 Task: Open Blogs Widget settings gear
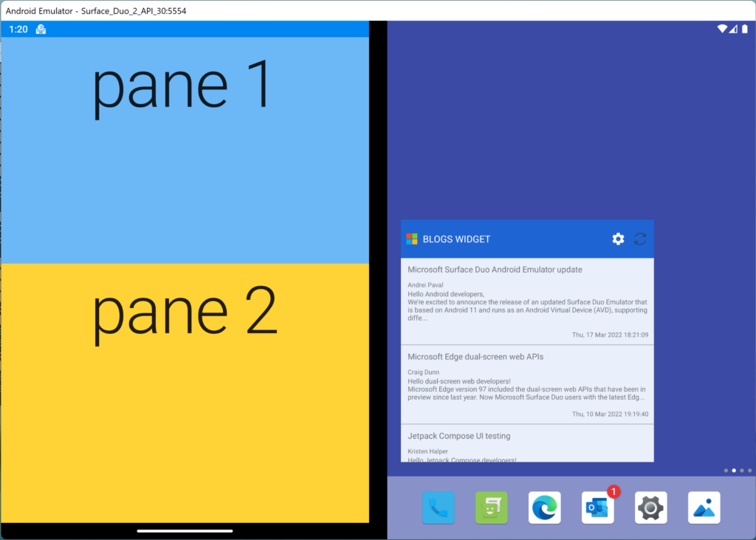pyautogui.click(x=618, y=239)
